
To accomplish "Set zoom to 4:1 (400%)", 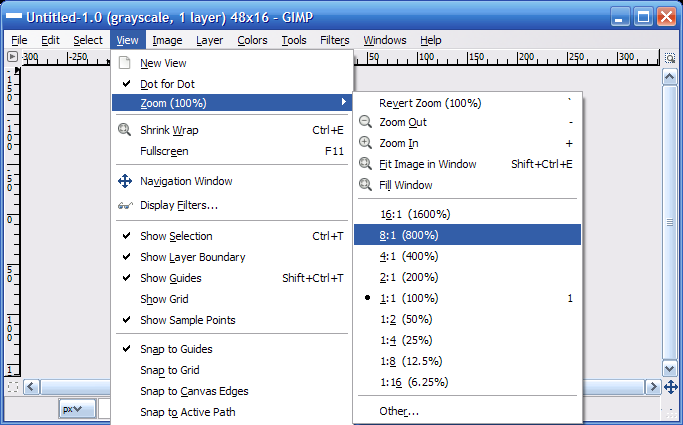I will 467,256.
